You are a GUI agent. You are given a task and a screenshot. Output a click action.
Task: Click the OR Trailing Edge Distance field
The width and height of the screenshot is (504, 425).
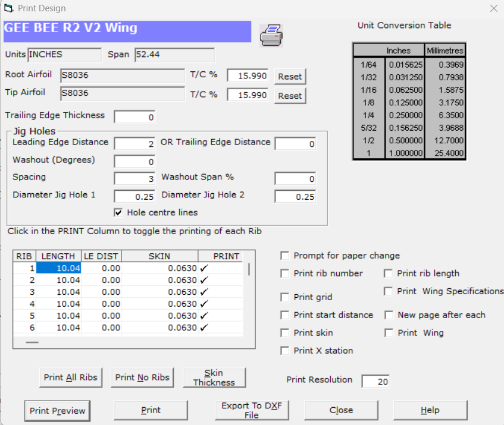click(x=295, y=144)
